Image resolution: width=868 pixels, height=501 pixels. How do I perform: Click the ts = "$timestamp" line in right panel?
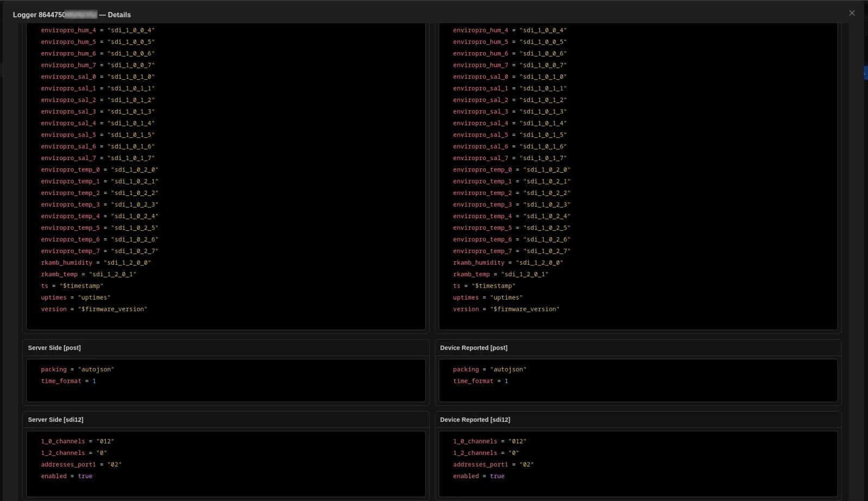point(484,286)
